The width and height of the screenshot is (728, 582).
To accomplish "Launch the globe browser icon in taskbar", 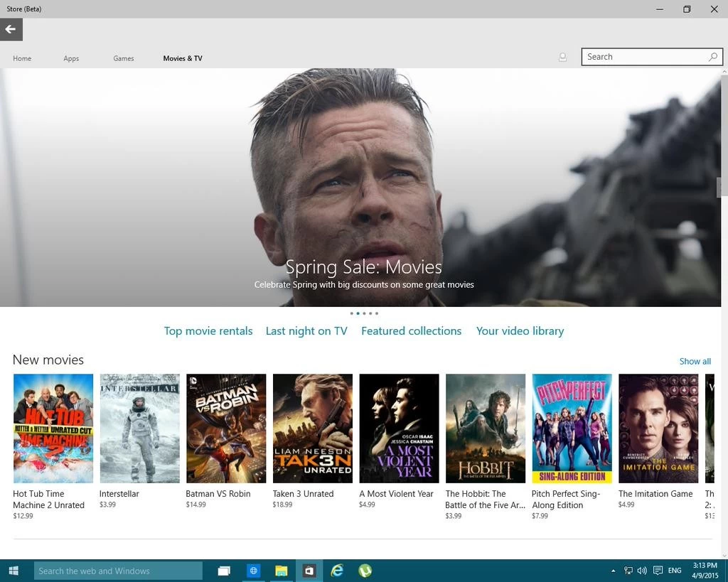I will (x=253, y=571).
